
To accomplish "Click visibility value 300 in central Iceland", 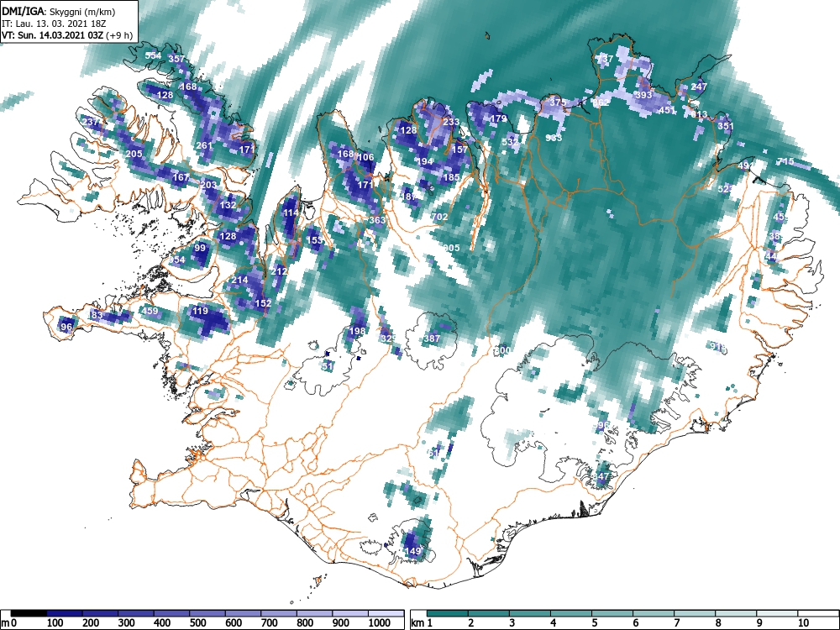I will tap(502, 350).
